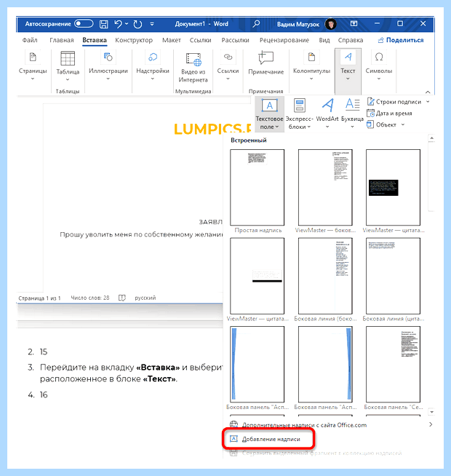Select ViewMaster — цитата with underline bar thumbnail
The width and height of the screenshot is (451, 476).
pyautogui.click(x=258, y=276)
